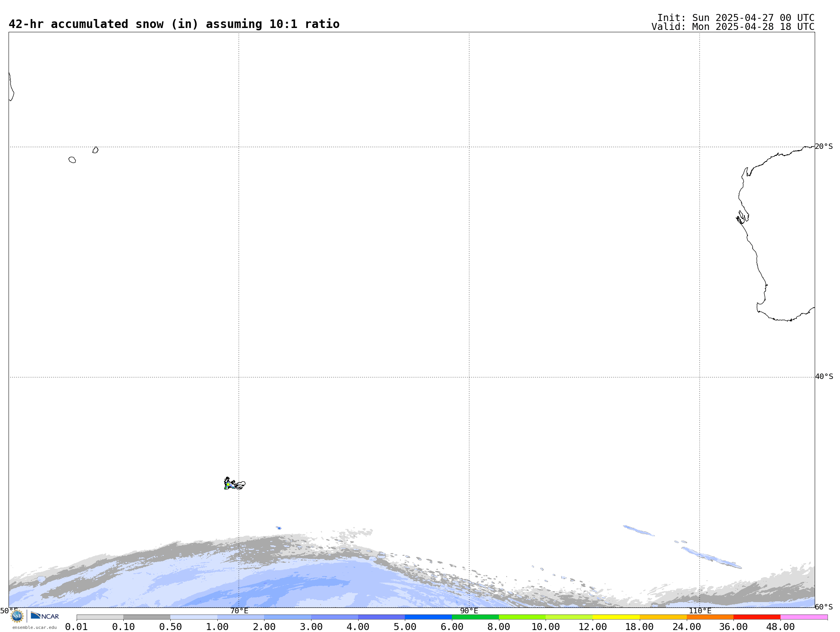Click the 110°E longitude label

[700, 611]
